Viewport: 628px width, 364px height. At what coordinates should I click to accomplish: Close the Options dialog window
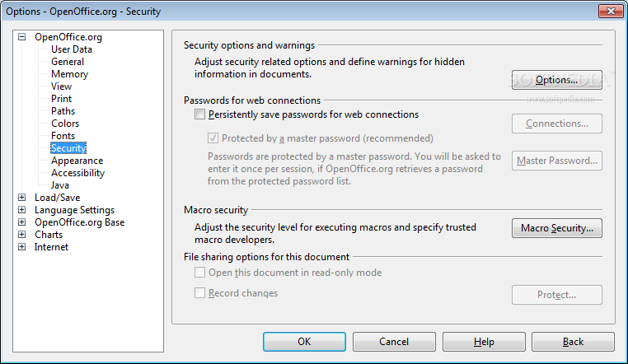[x=611, y=11]
